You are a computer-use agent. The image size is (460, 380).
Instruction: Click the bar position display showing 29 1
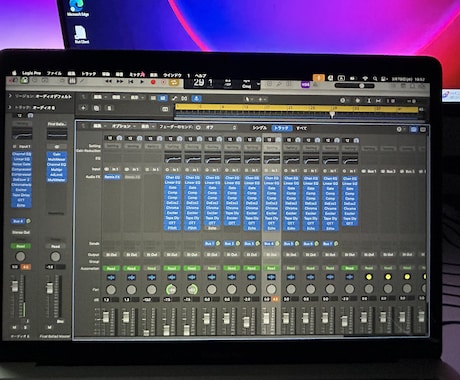point(203,83)
